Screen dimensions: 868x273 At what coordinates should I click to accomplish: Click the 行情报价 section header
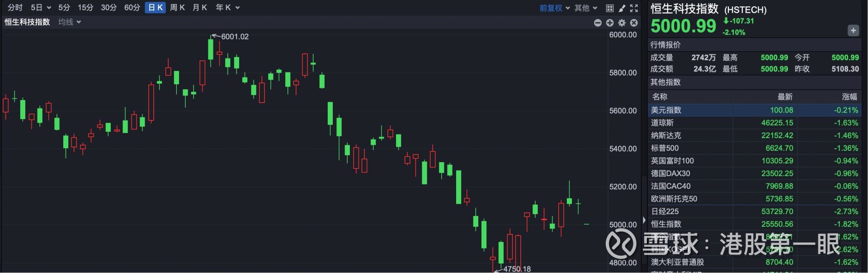[x=665, y=45]
